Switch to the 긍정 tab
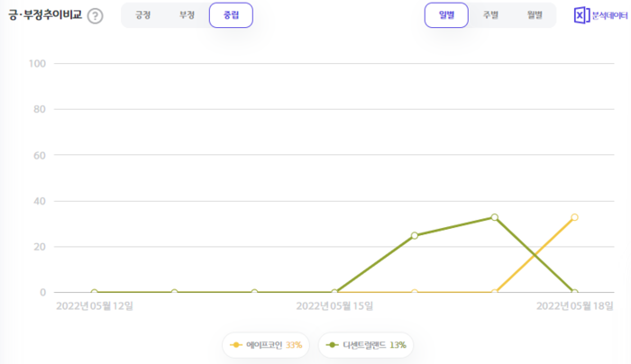 143,15
